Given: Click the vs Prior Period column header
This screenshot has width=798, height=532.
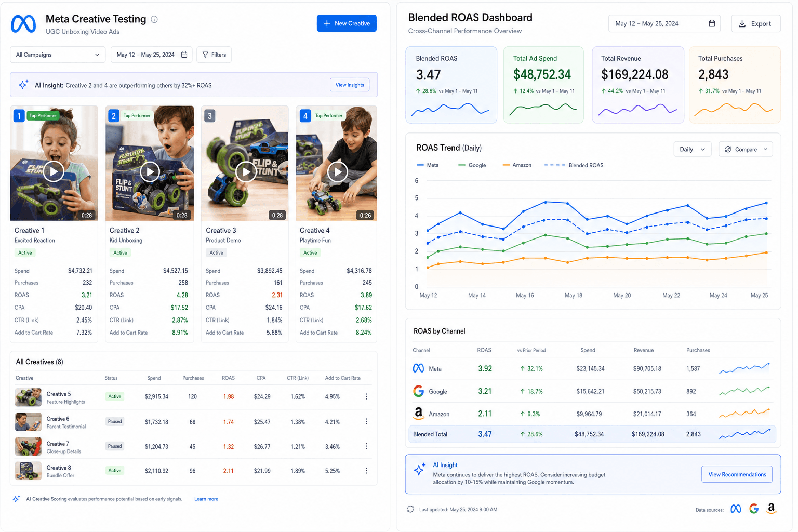Looking at the screenshot, I should tap(531, 350).
